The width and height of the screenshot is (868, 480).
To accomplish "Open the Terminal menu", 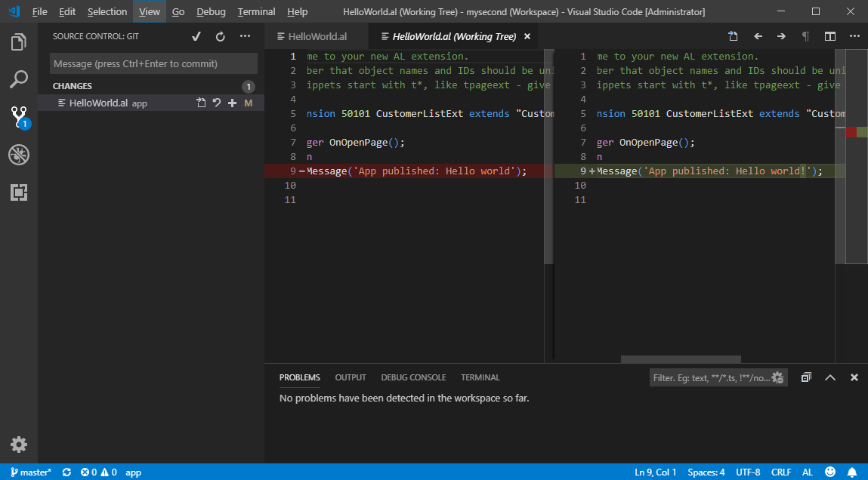I will click(256, 12).
